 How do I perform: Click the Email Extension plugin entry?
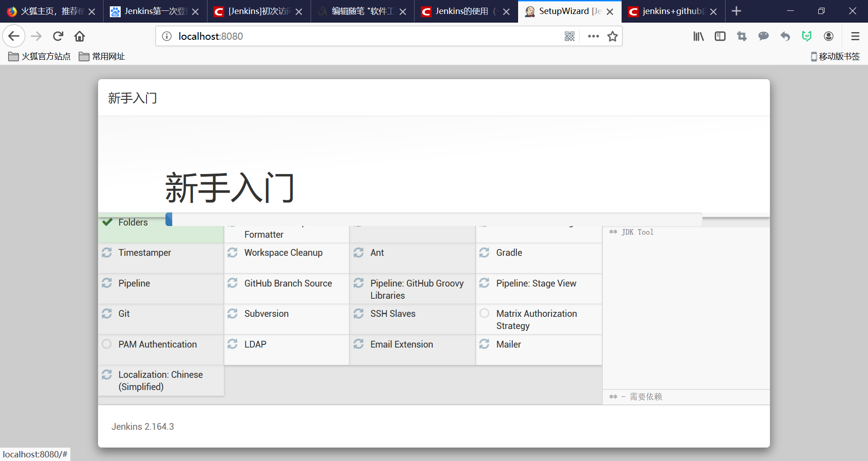point(413,349)
